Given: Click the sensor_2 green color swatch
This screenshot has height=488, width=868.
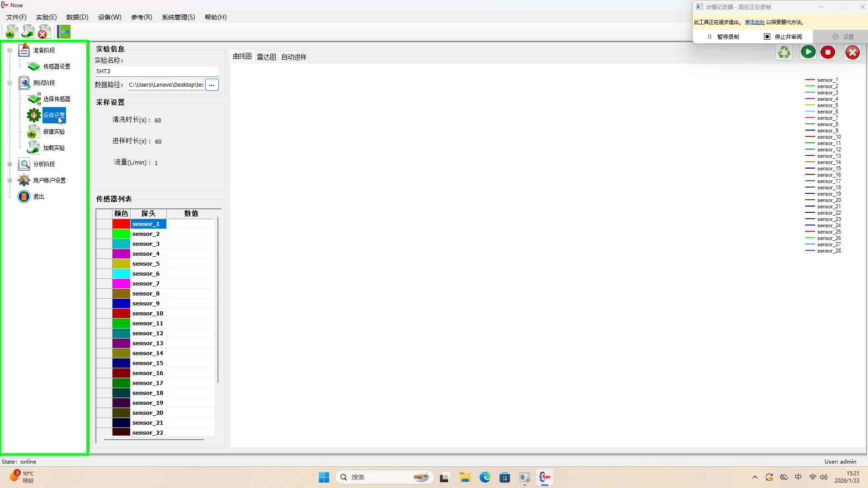Looking at the screenshot, I should tap(121, 234).
